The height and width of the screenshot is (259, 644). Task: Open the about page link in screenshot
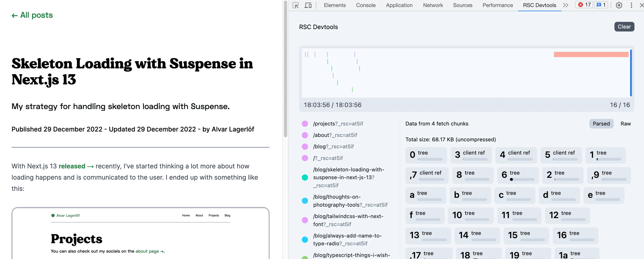tap(149, 251)
